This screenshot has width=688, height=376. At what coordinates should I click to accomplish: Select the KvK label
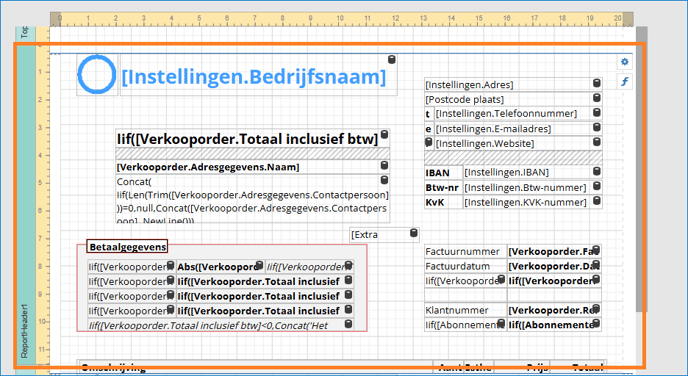coord(444,202)
